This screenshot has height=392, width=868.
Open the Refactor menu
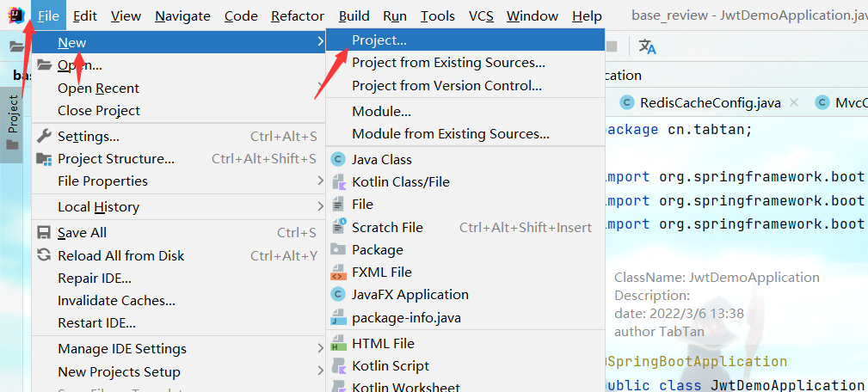coord(297,15)
